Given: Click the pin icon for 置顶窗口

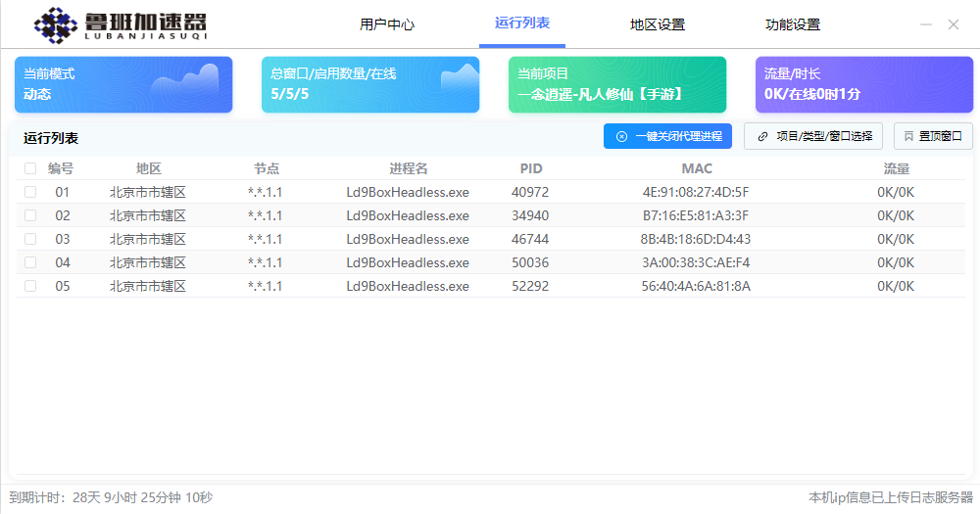Looking at the screenshot, I should point(908,137).
